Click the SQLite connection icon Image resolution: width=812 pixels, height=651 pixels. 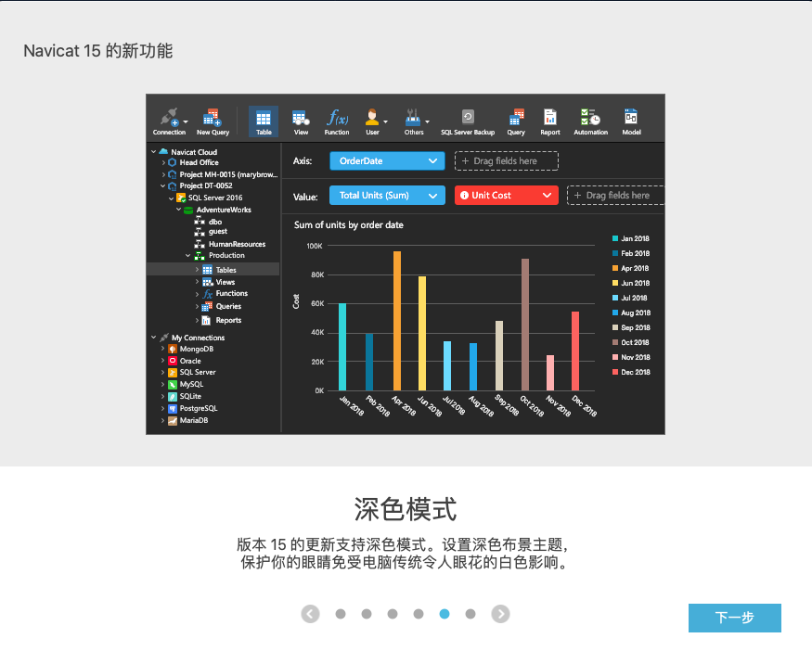(173, 396)
